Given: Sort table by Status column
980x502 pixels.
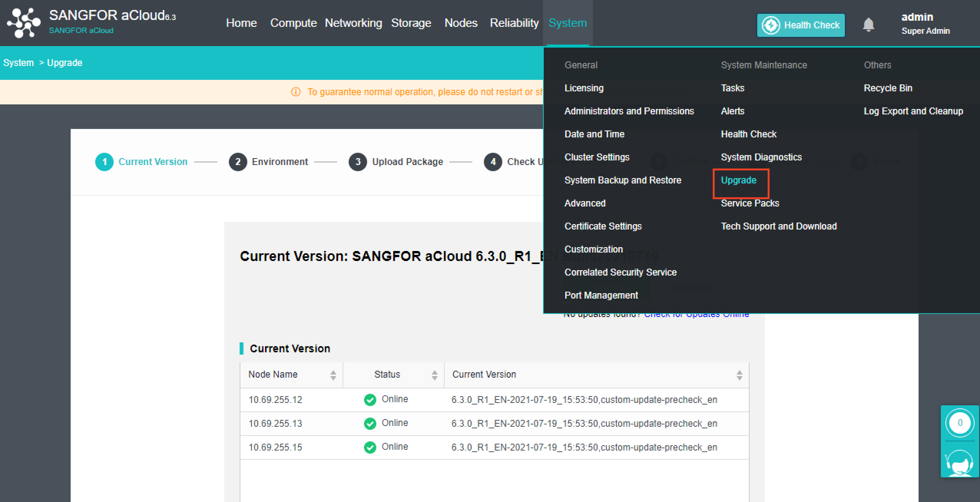Looking at the screenshot, I should click(x=435, y=375).
